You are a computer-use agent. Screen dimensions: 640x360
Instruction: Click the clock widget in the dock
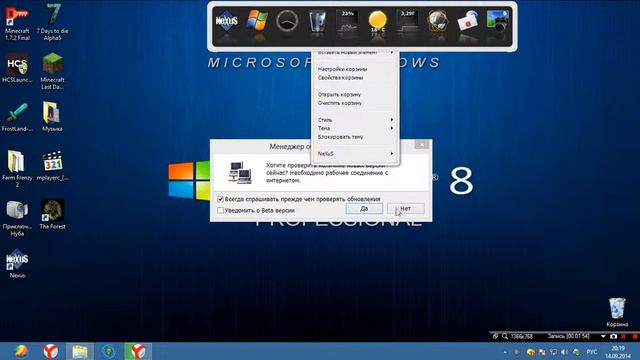pyautogui.click(x=287, y=20)
